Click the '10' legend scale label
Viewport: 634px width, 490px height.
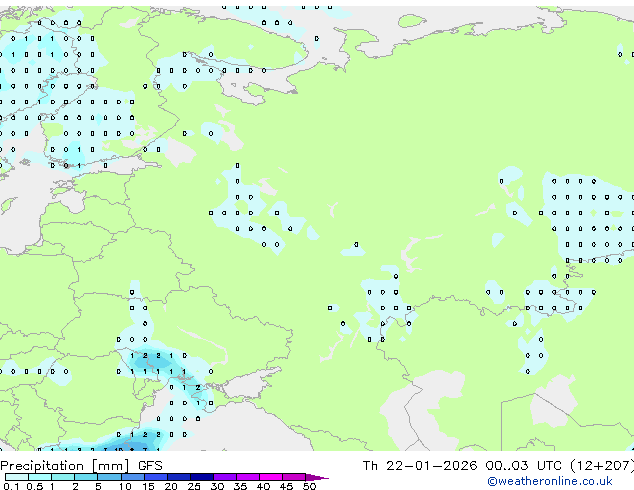(125, 486)
